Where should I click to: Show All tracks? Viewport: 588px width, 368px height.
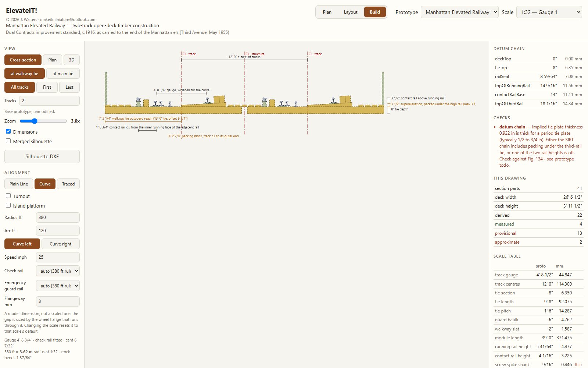[20, 87]
